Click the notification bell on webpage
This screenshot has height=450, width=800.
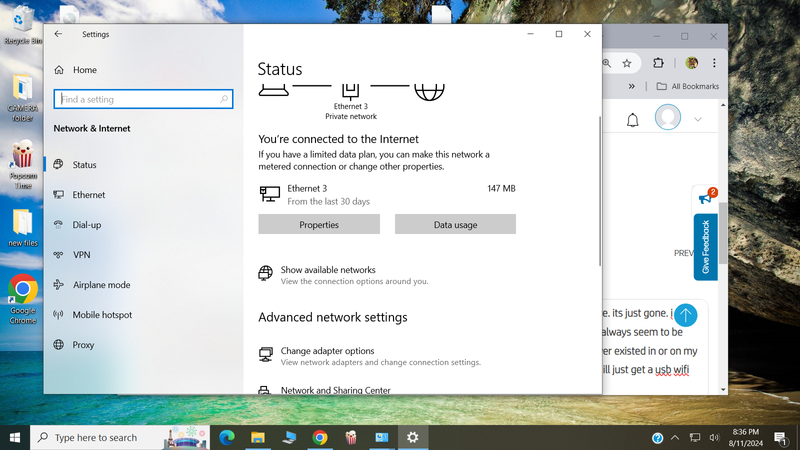coord(633,120)
